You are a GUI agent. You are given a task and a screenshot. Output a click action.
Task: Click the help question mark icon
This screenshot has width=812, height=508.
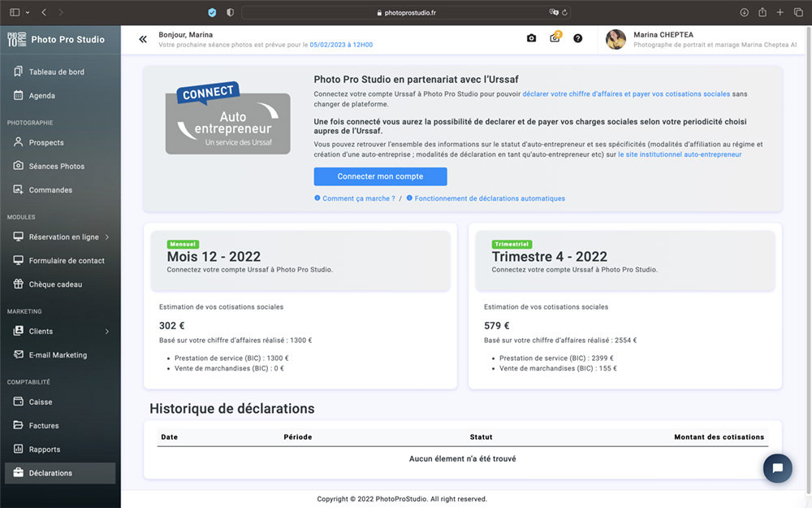click(x=578, y=38)
